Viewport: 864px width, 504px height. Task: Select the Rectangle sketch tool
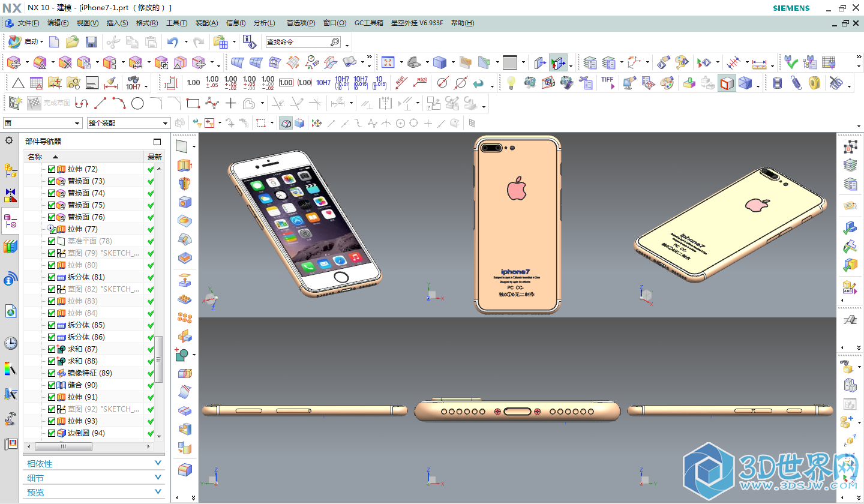click(193, 103)
